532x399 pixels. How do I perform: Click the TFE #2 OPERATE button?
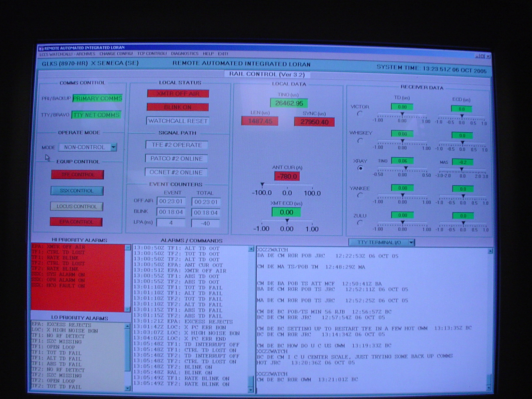[177, 145]
